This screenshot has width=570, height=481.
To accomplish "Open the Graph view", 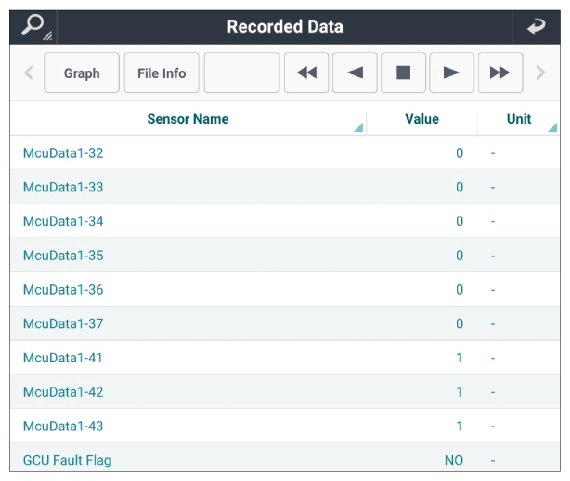I will 82,73.
